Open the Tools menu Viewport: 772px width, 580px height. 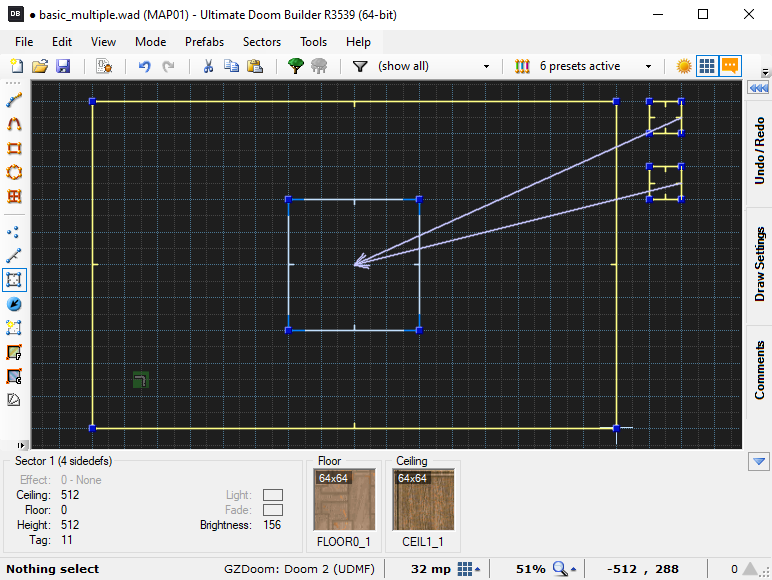point(314,42)
